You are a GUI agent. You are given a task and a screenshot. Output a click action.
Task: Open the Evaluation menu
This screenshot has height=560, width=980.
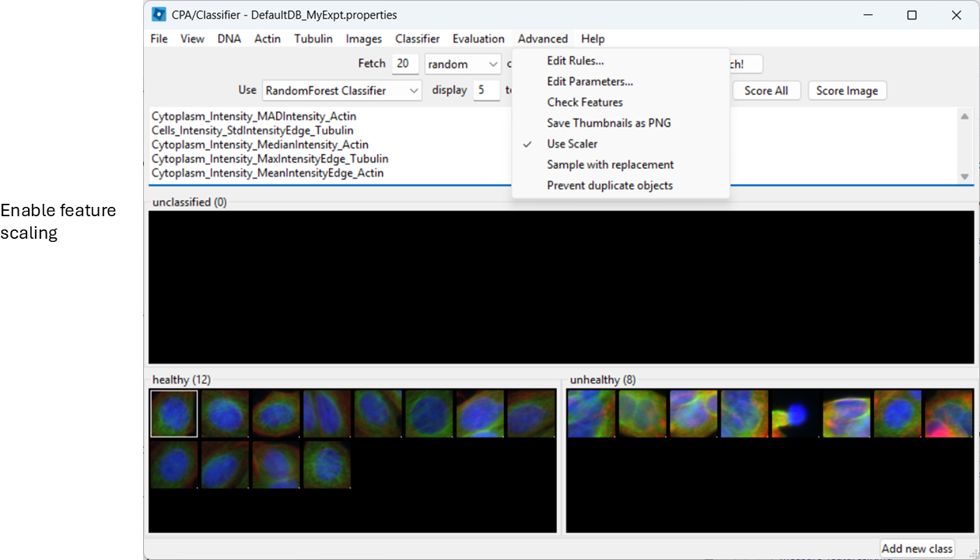(478, 38)
